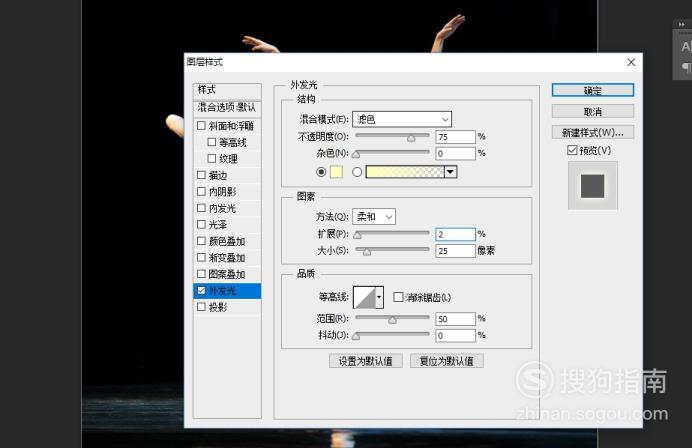Click the 复位为默认值 button
The image size is (692, 448).
coord(447,361)
